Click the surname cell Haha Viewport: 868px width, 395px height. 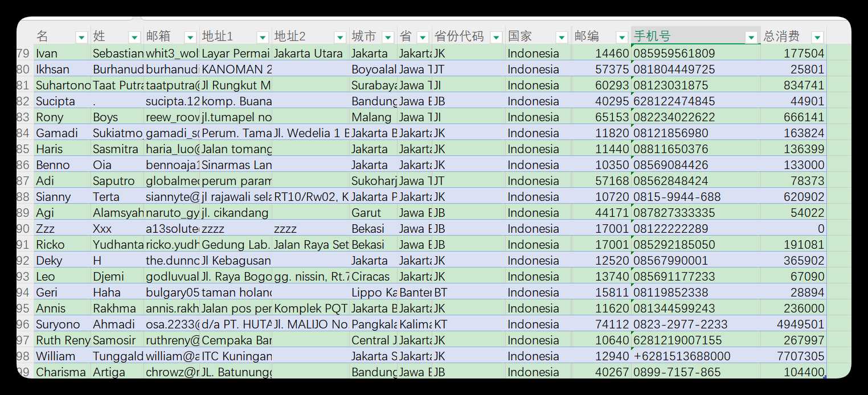[117, 293]
